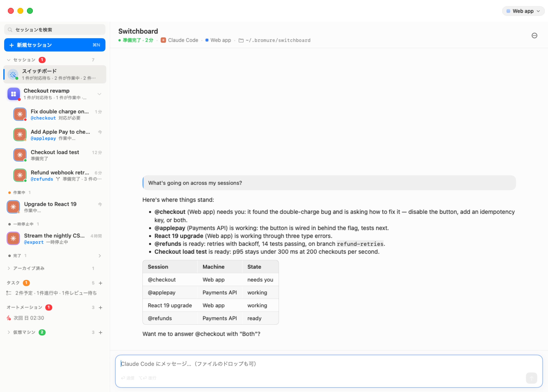This screenshot has height=392, width=548.
Task: Click @checkout cell in the table
Action: [x=162, y=279]
